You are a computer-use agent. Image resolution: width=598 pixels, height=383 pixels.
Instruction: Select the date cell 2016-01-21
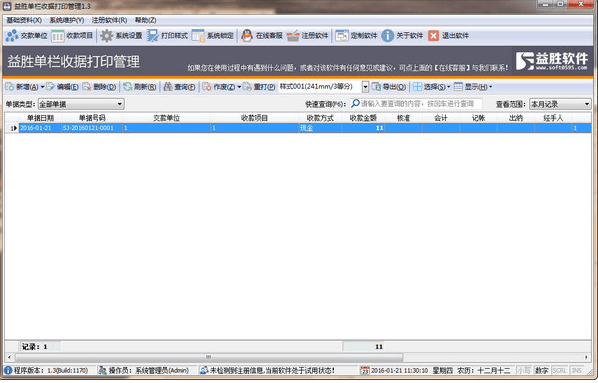pos(40,128)
